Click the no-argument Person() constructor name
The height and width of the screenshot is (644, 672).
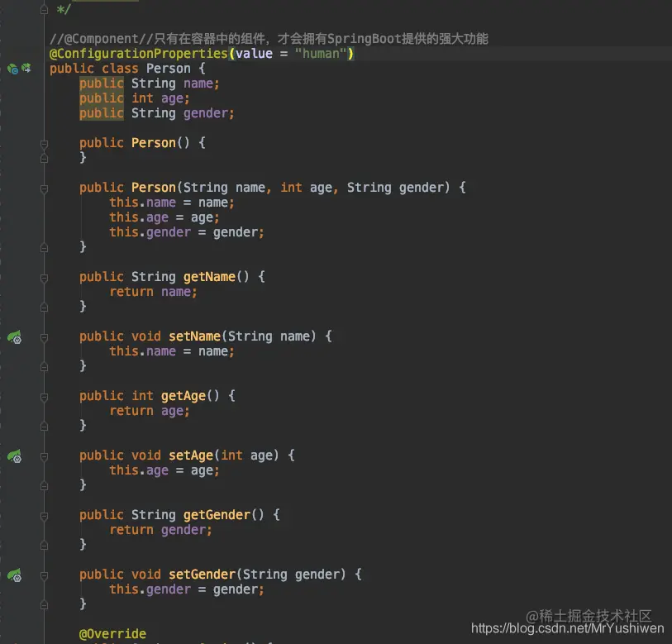pos(154,143)
